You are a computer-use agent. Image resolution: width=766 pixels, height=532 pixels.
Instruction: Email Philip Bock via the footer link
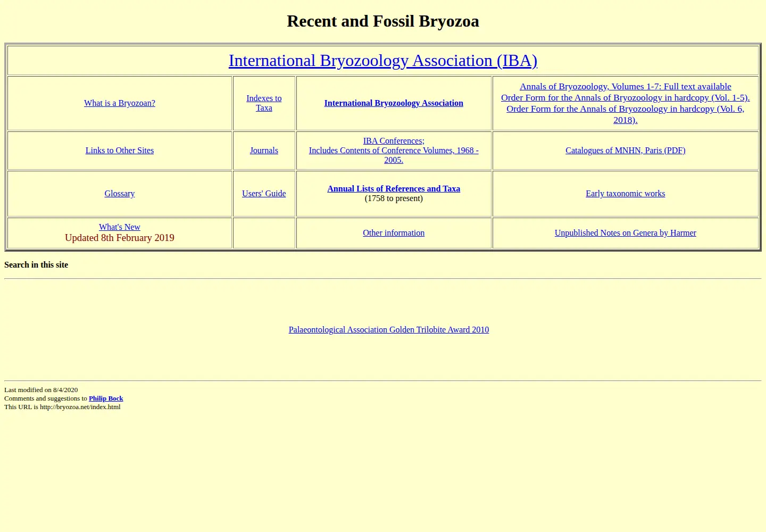coord(106,398)
